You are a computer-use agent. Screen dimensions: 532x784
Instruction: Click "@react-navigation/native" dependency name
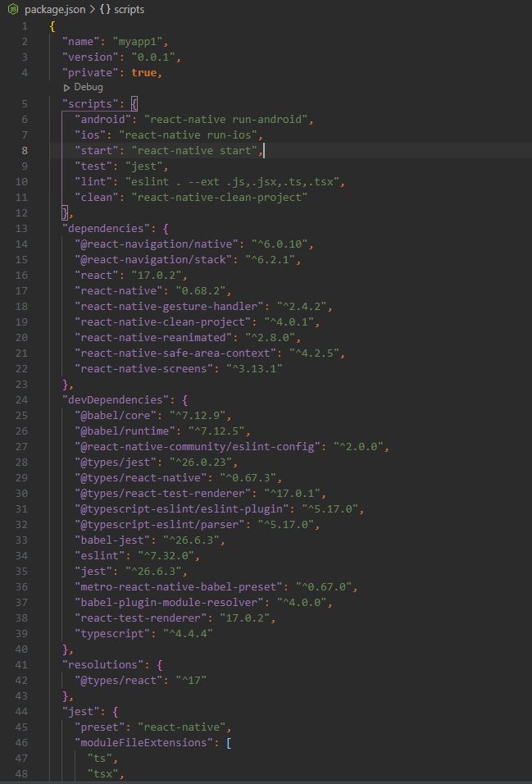(156, 244)
